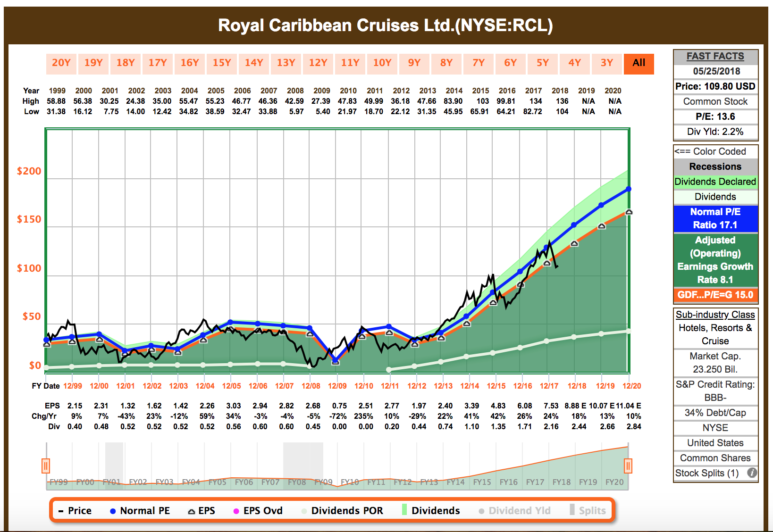Click the EPS triangle marker for 12/20

(x=629, y=212)
